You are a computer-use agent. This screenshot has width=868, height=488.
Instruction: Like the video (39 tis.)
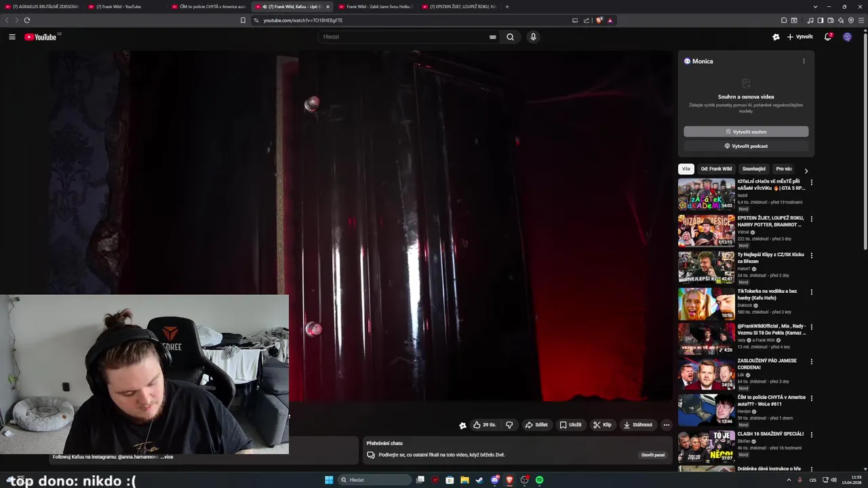[485, 425]
